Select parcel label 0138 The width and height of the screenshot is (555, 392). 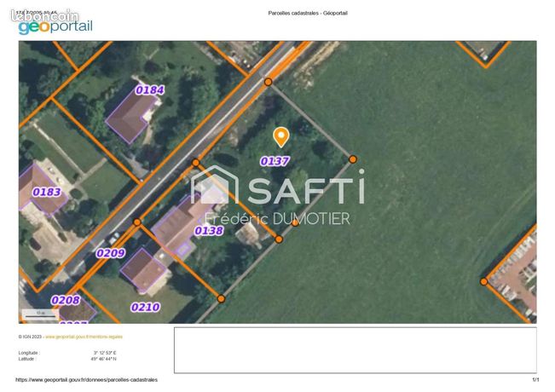point(209,231)
